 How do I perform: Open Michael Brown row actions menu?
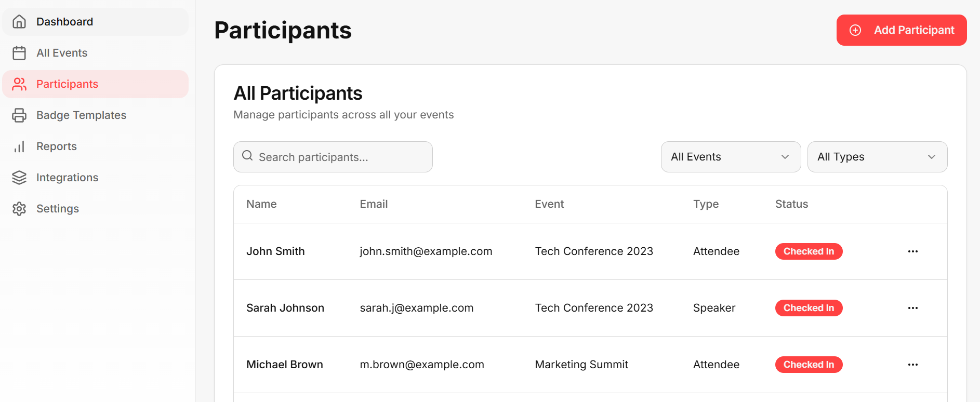click(913, 365)
